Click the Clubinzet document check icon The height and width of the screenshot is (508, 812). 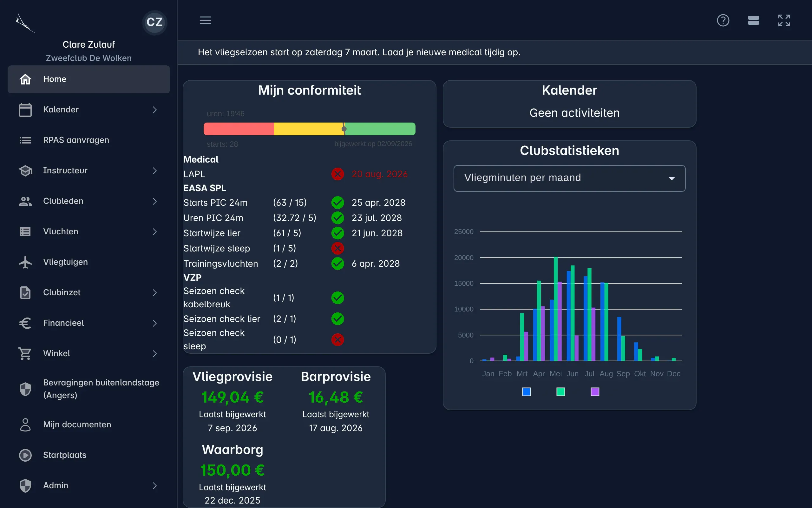[x=25, y=293]
